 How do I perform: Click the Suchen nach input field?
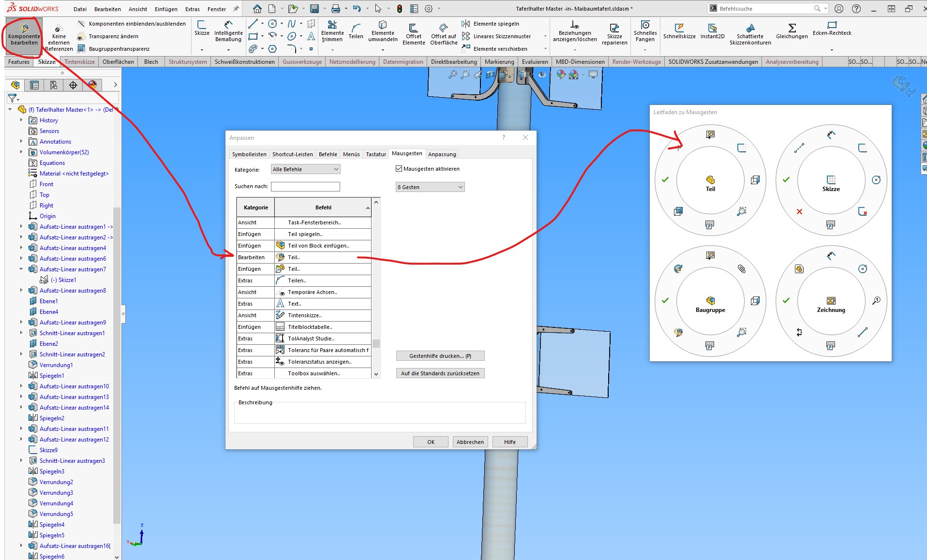click(x=305, y=186)
